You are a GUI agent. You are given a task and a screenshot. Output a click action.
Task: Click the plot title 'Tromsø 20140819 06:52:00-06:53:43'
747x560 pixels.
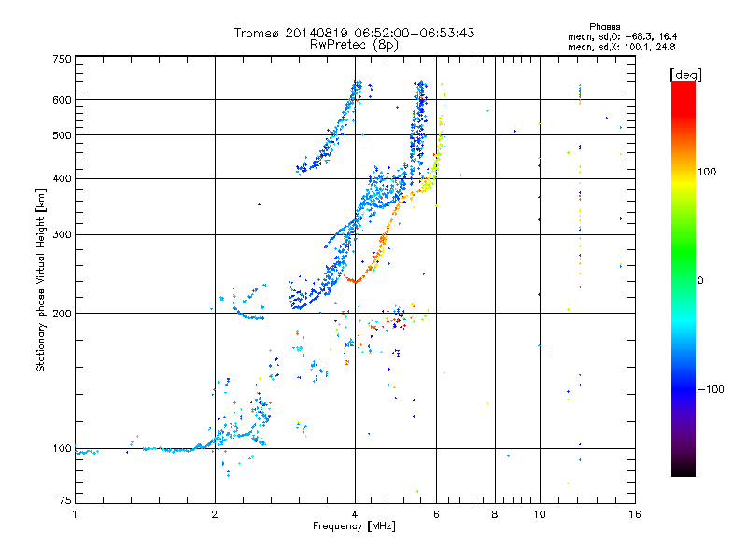click(354, 33)
